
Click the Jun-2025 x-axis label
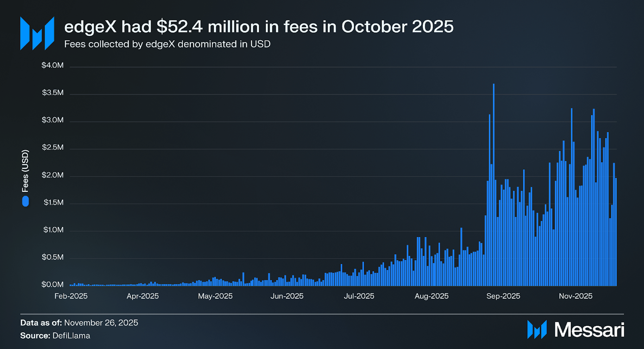click(287, 296)
